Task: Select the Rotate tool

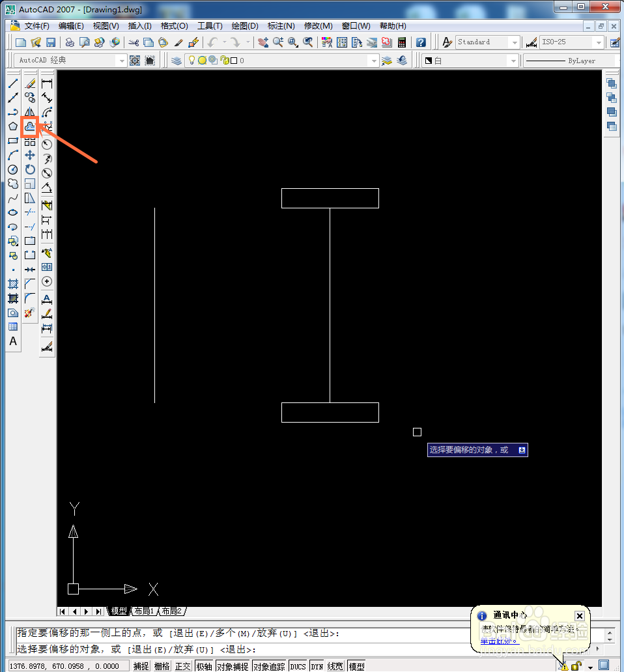Action: 30,169
